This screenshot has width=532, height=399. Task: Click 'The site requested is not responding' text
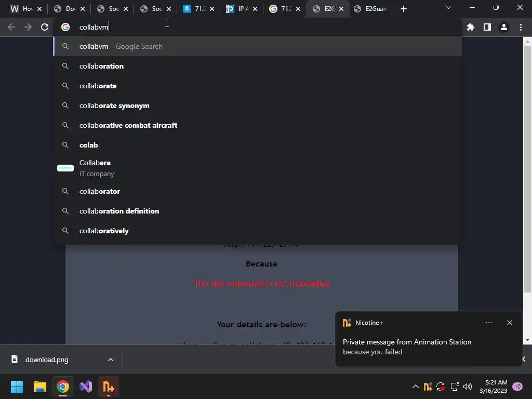(x=262, y=283)
